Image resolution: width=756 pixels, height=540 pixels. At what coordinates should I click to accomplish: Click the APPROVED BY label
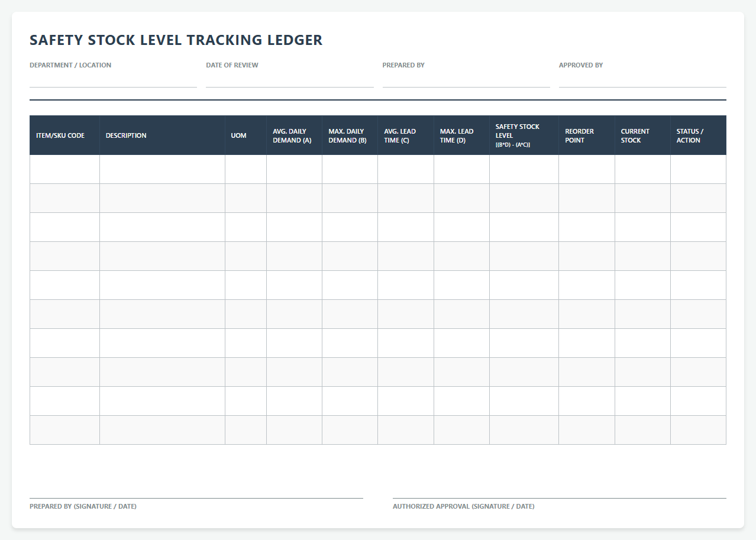581,65
